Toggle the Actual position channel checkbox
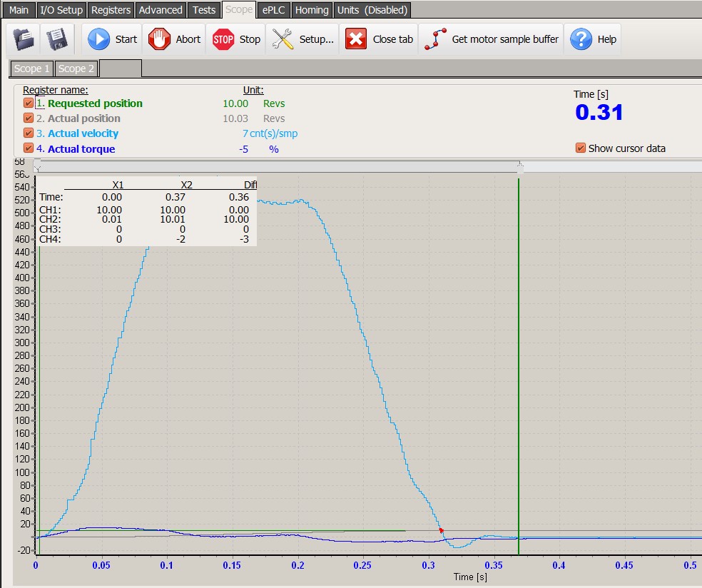The height and width of the screenshot is (588, 702). 29,118
